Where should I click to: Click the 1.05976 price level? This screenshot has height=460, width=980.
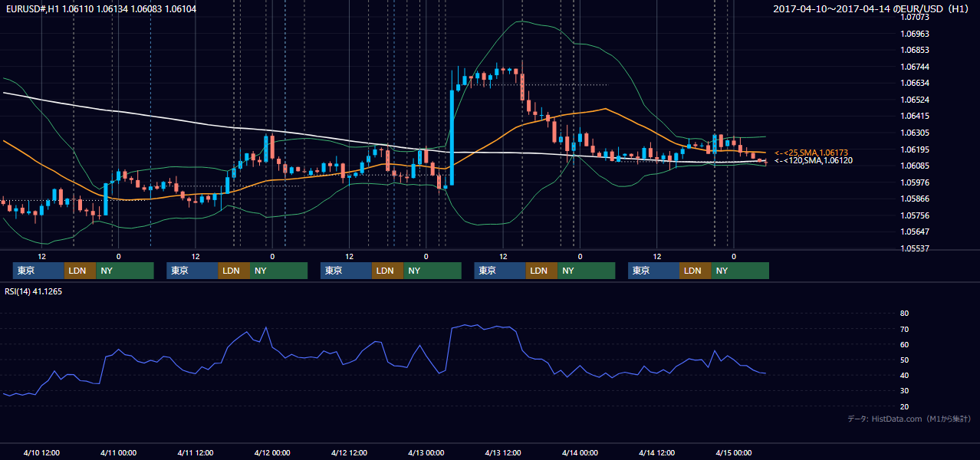tap(915, 182)
